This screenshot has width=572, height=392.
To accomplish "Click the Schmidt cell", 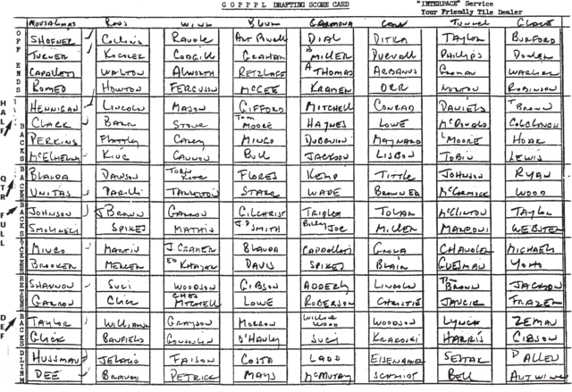I will tap(396, 374).
